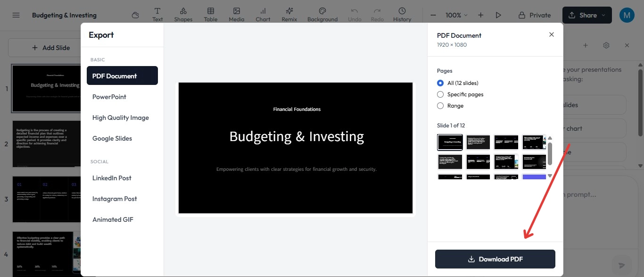Click the export thumbnail grid scrollbar
Viewport: 644px width, 277px height.
[x=550, y=153]
